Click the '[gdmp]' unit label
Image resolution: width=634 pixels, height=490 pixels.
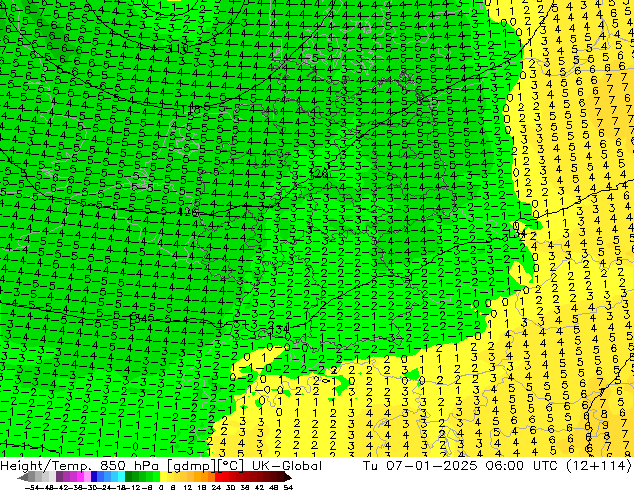click(192, 466)
